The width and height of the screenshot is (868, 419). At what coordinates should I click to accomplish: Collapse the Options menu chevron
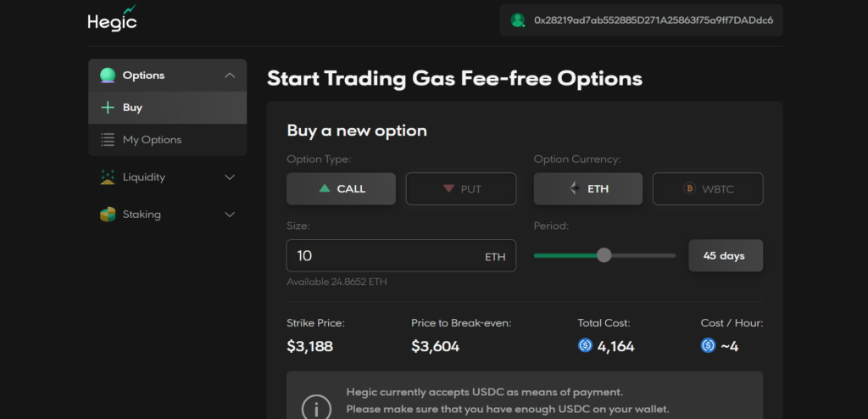(230, 75)
